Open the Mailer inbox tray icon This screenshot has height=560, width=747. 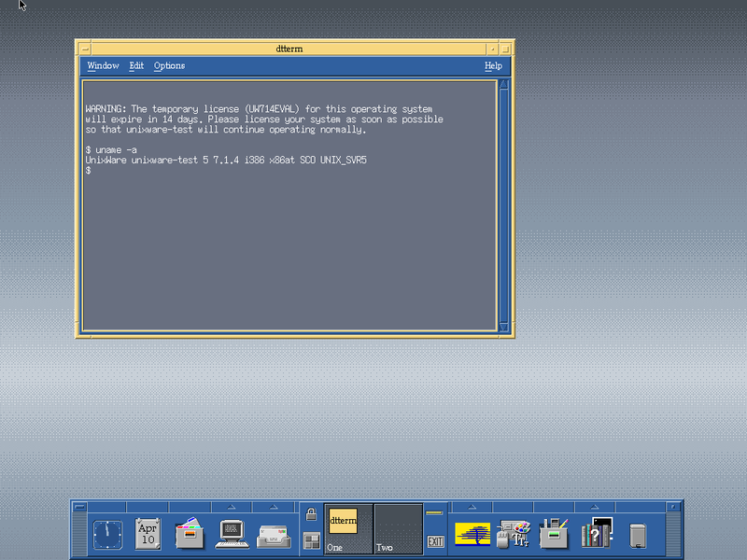click(274, 536)
